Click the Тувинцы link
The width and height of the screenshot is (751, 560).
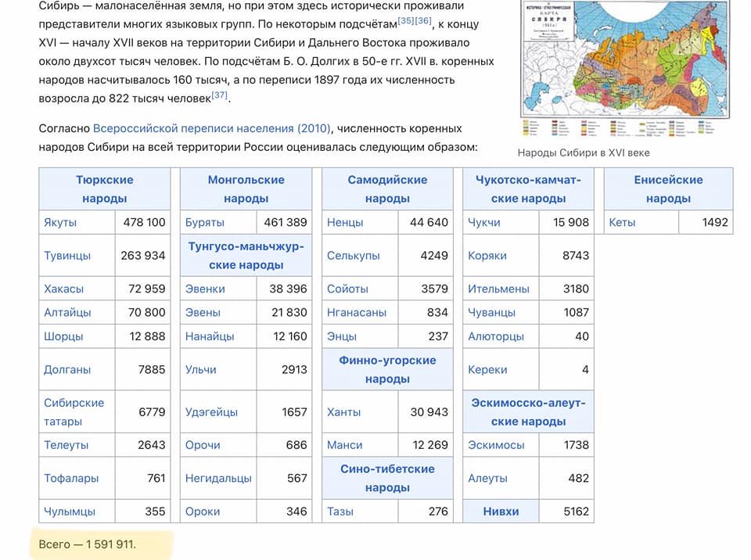67,255
